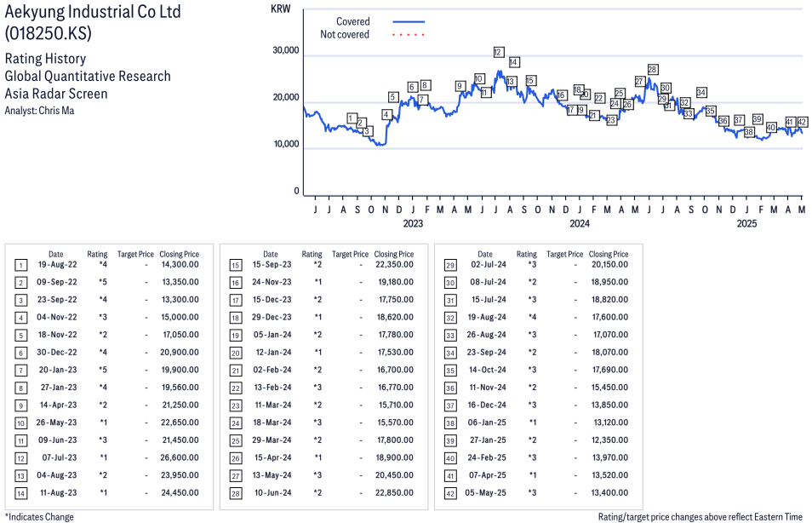Click the number 33 box beside 26-Aug-24
Screen dimensions: 812x523
pyautogui.click(x=450, y=336)
